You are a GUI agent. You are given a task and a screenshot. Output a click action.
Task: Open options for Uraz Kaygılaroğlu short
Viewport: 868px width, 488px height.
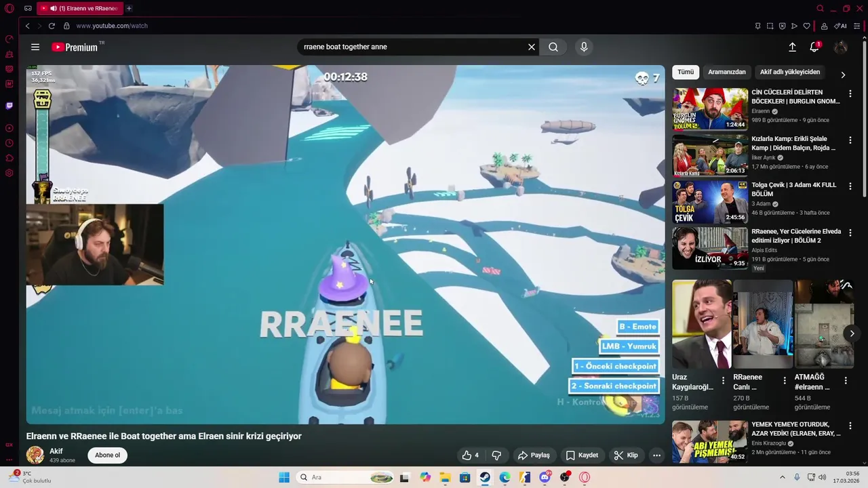(x=724, y=381)
